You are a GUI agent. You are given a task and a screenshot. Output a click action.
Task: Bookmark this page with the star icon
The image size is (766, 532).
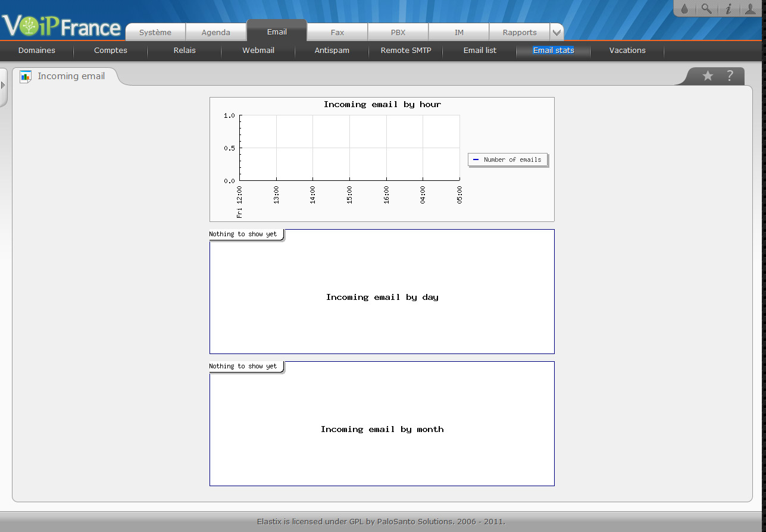(x=708, y=76)
